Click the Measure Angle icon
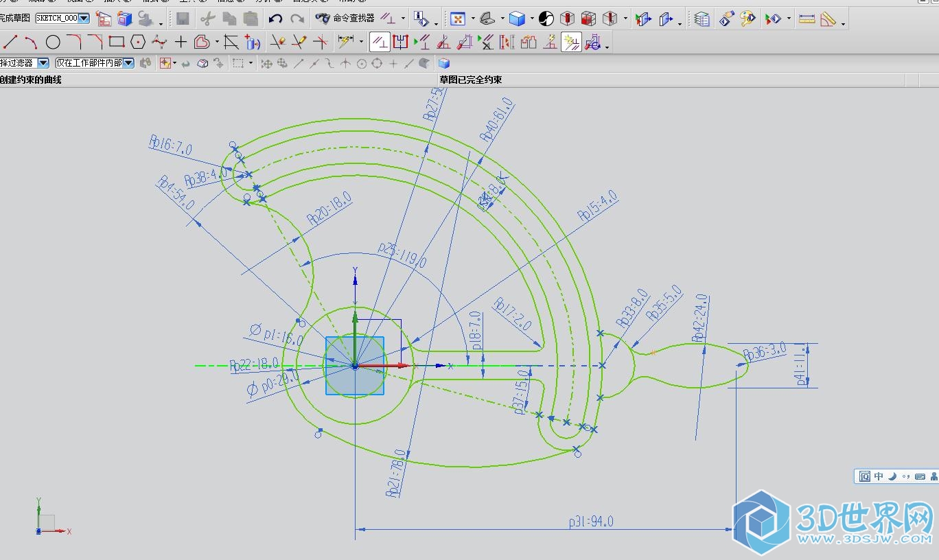939x560 pixels. click(828, 19)
